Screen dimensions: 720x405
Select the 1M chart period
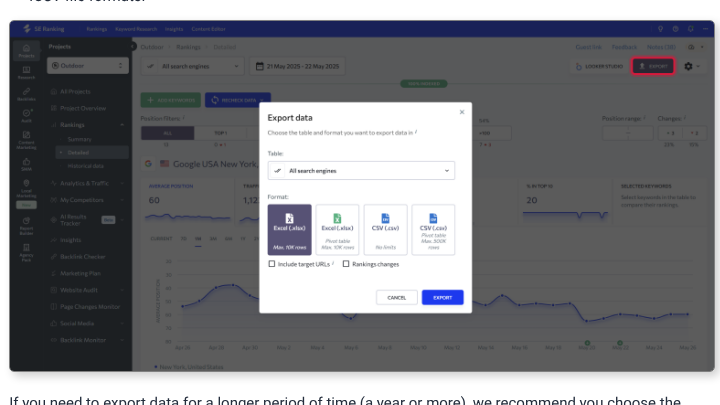tap(198, 239)
